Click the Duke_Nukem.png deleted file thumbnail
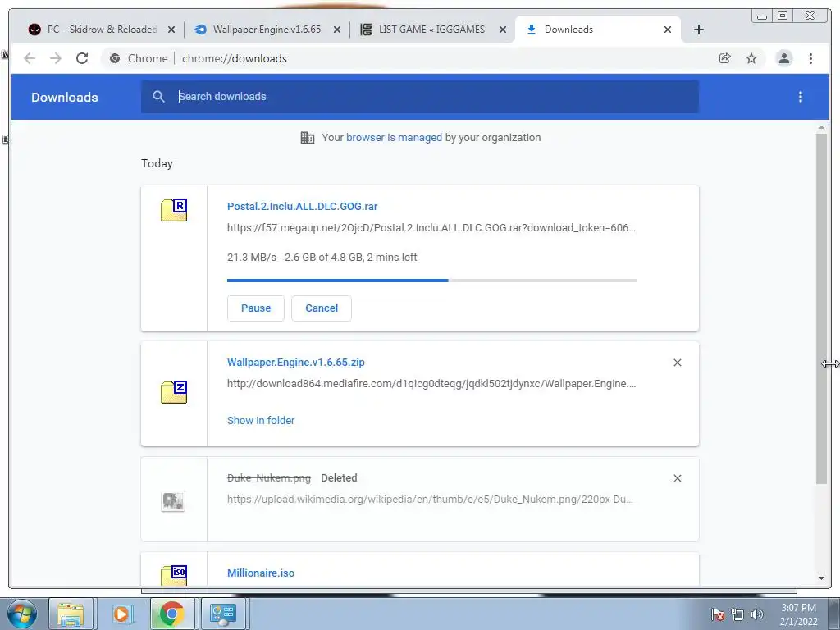 [173, 501]
